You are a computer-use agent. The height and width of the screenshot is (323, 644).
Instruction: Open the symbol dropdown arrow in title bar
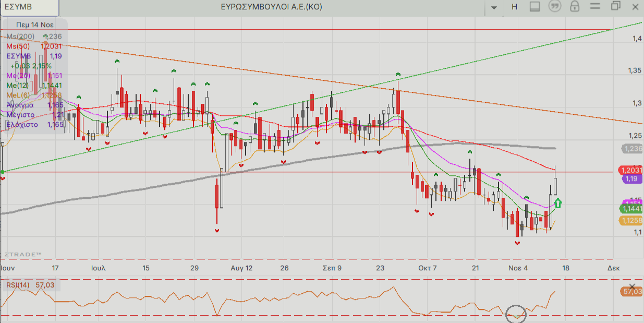click(494, 7)
